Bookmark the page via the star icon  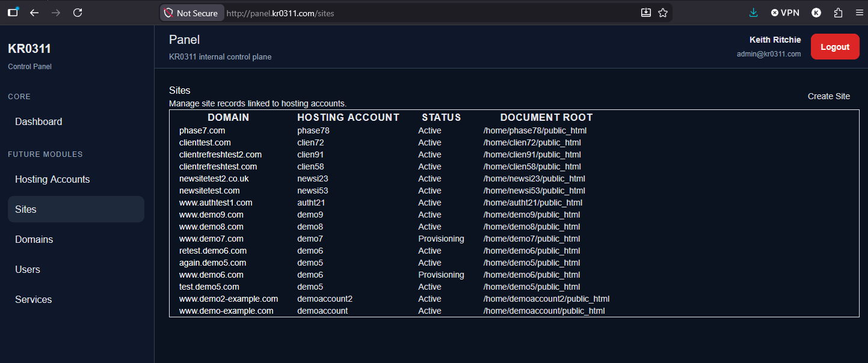[662, 12]
